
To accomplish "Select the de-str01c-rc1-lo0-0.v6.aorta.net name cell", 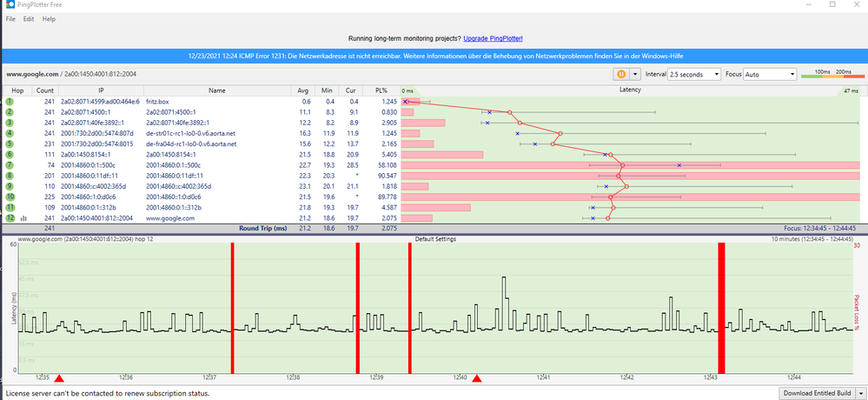I will (191, 134).
